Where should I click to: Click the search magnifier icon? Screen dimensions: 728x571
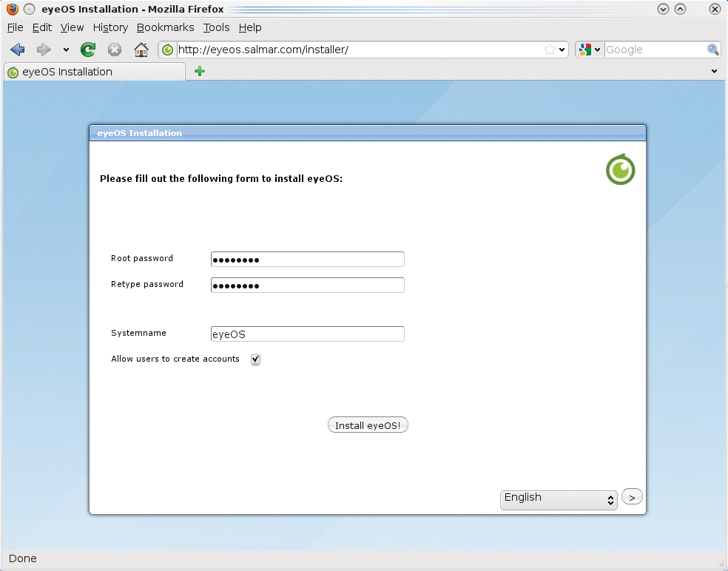(x=712, y=50)
